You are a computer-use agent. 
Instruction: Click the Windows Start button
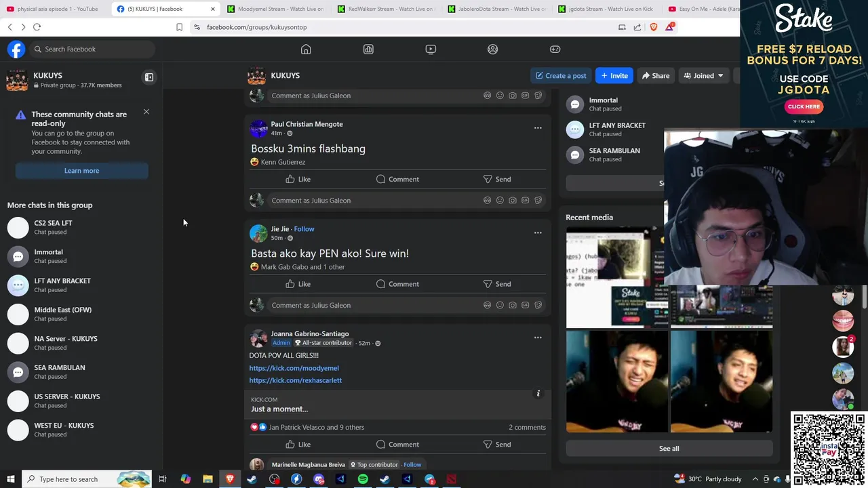coord(10,479)
